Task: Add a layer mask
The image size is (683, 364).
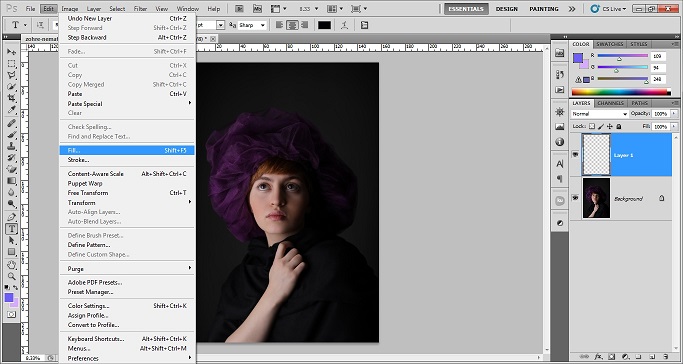Action: [x=611, y=357]
